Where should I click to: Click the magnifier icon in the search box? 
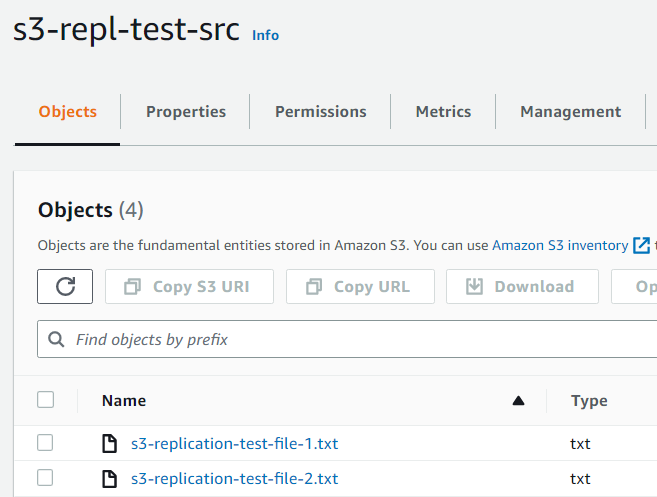(57, 339)
